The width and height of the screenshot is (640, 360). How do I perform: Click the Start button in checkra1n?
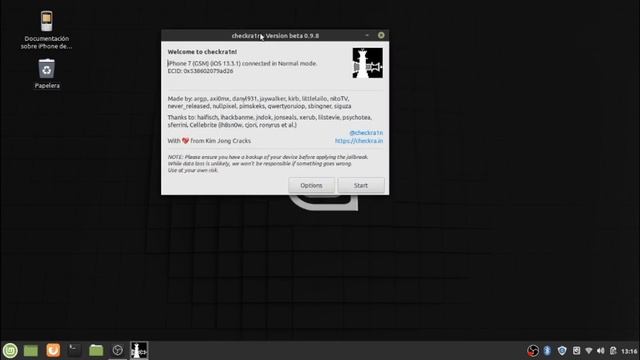click(361, 185)
